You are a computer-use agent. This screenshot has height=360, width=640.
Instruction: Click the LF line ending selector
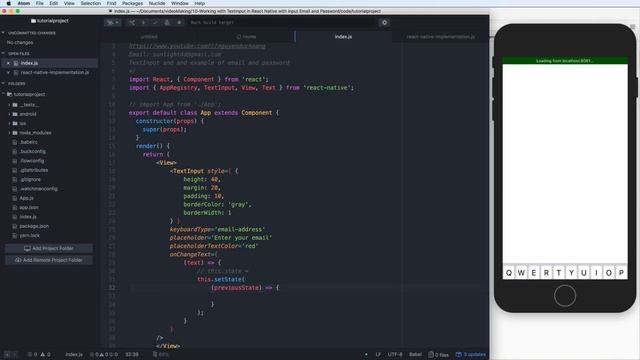[x=378, y=354]
